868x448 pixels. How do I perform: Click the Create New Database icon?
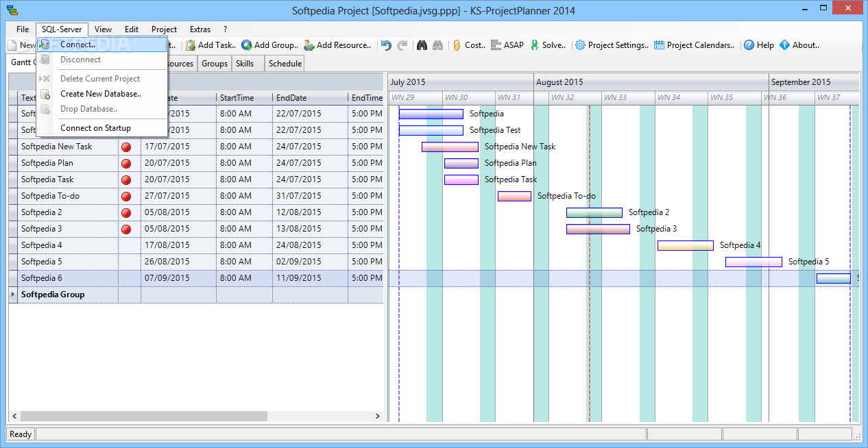click(45, 94)
